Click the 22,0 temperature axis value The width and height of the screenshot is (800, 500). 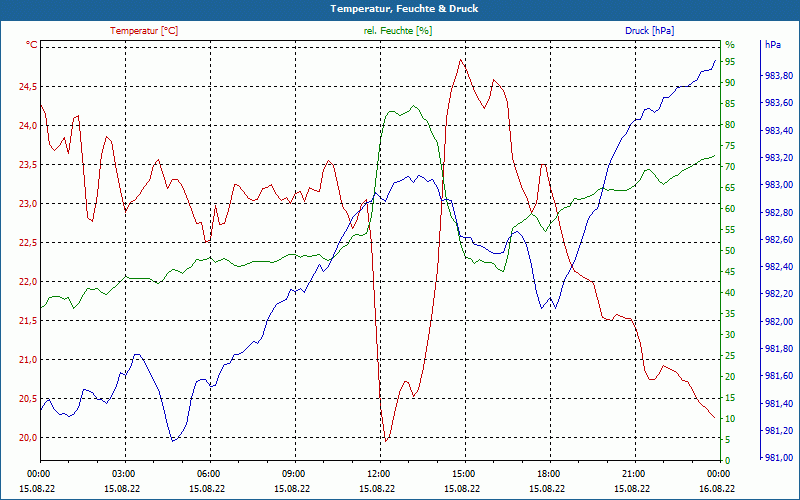coord(28,282)
